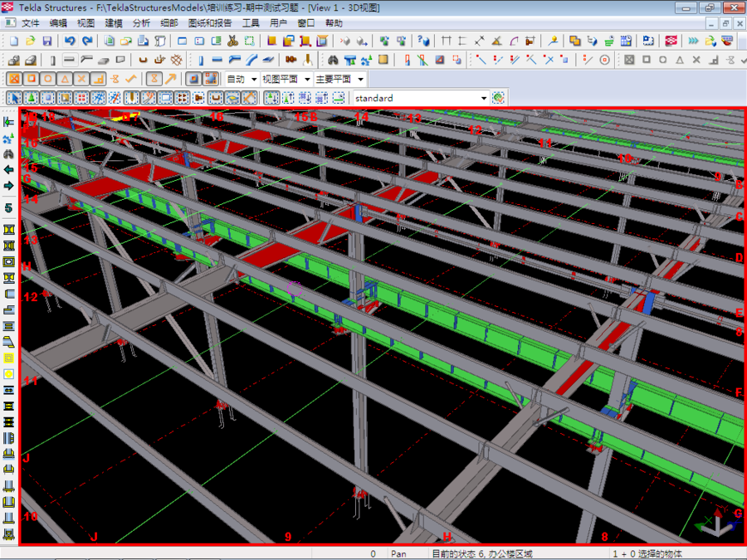Click the create bolts icon
This screenshot has width=747, height=560.
tap(290, 60)
